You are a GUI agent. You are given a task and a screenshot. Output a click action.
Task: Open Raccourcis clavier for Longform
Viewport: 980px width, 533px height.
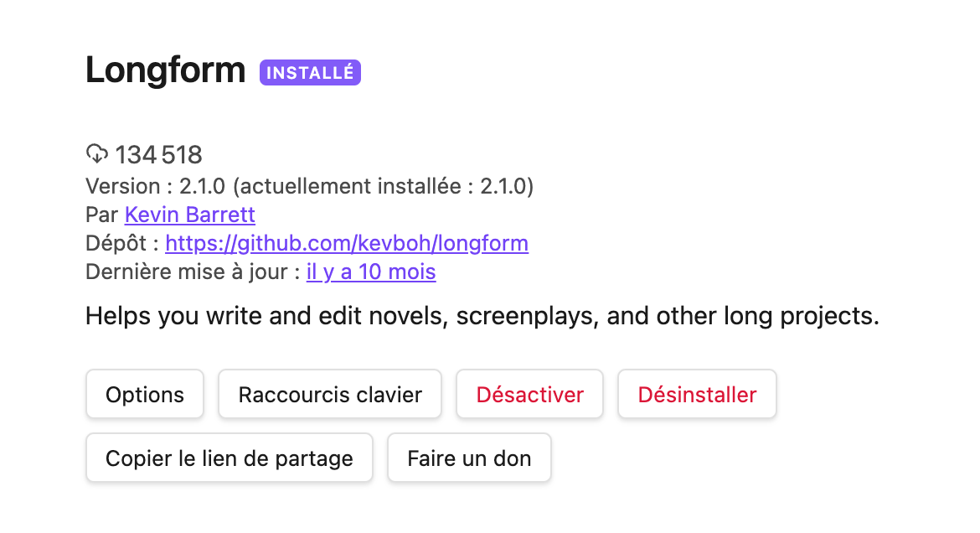pos(330,395)
